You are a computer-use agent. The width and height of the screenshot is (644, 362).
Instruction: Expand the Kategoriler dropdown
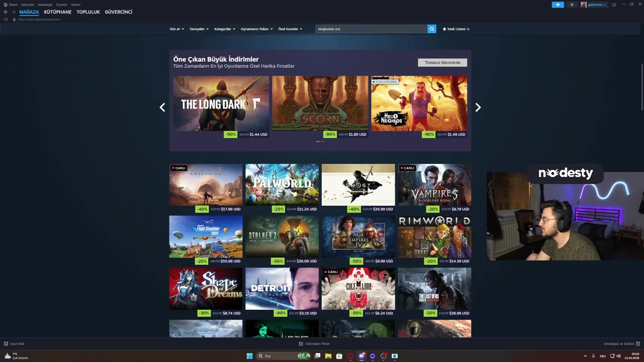pyautogui.click(x=224, y=29)
